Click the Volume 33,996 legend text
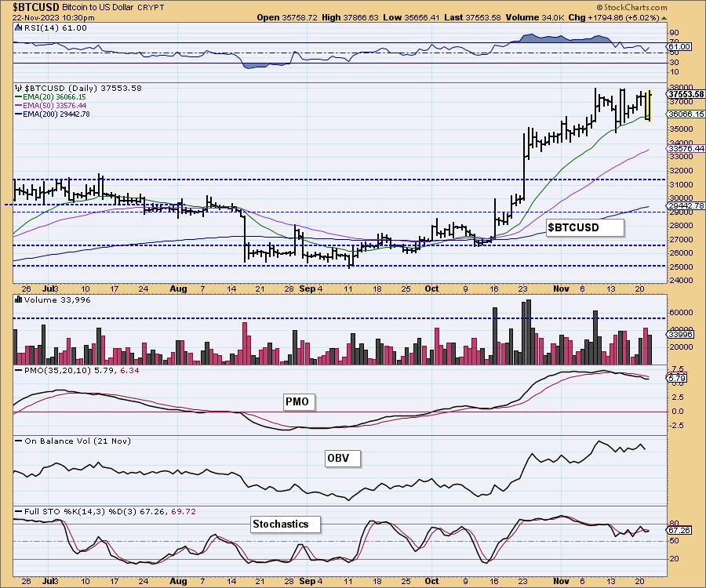This screenshot has width=706, height=588. click(x=57, y=299)
